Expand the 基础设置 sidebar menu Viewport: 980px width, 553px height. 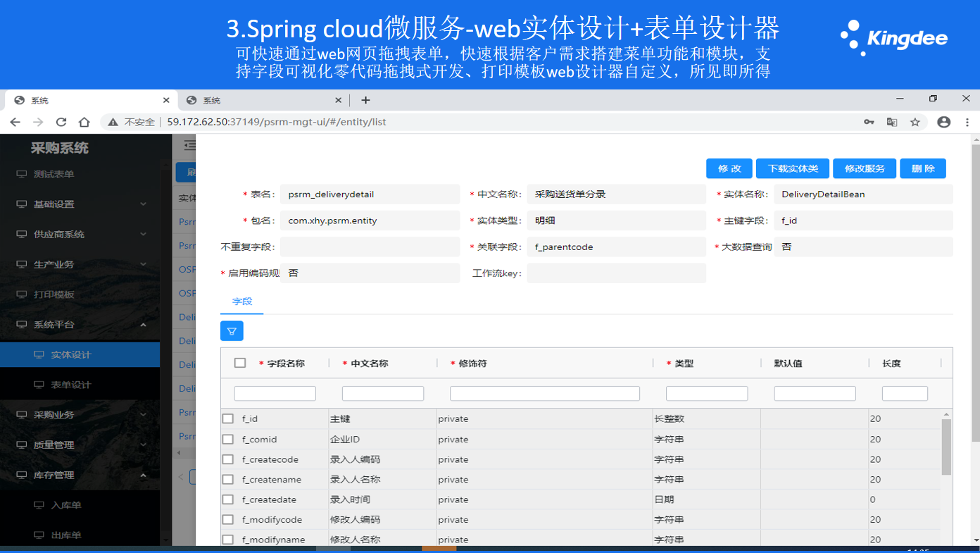[80, 204]
